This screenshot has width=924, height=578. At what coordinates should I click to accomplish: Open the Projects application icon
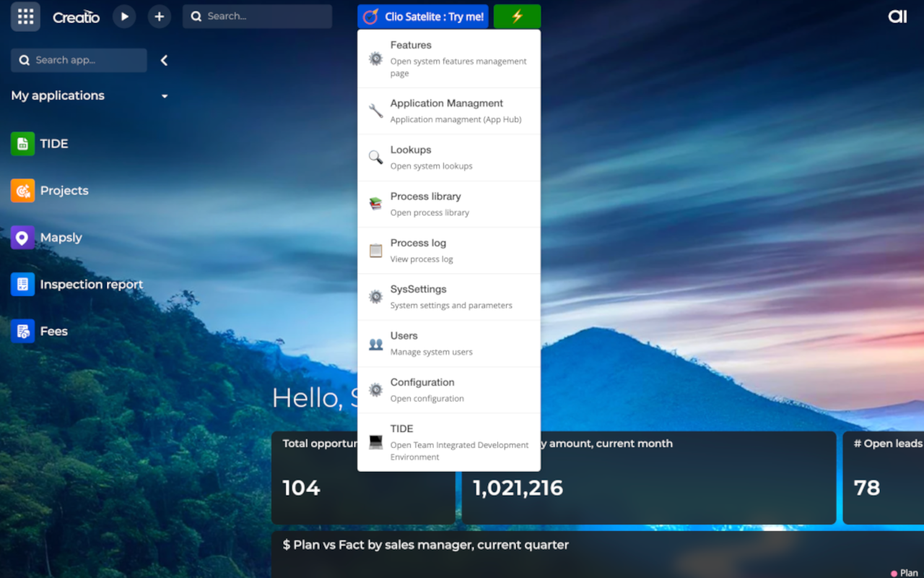click(x=22, y=191)
